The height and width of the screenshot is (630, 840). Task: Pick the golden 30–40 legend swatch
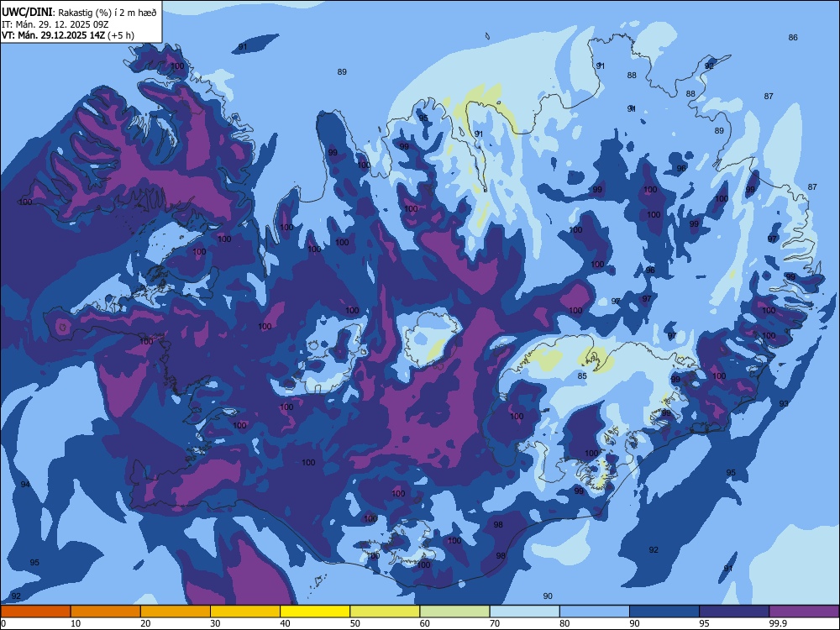click(x=245, y=612)
